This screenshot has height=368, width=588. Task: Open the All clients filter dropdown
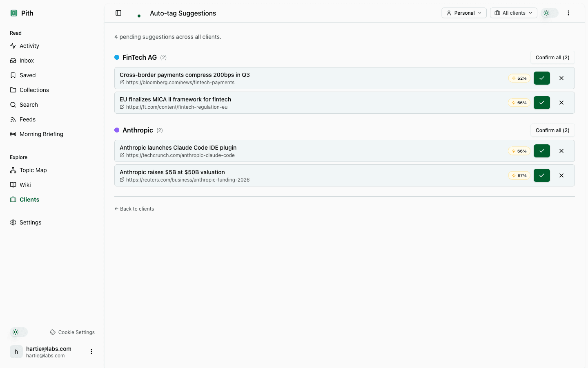(514, 13)
